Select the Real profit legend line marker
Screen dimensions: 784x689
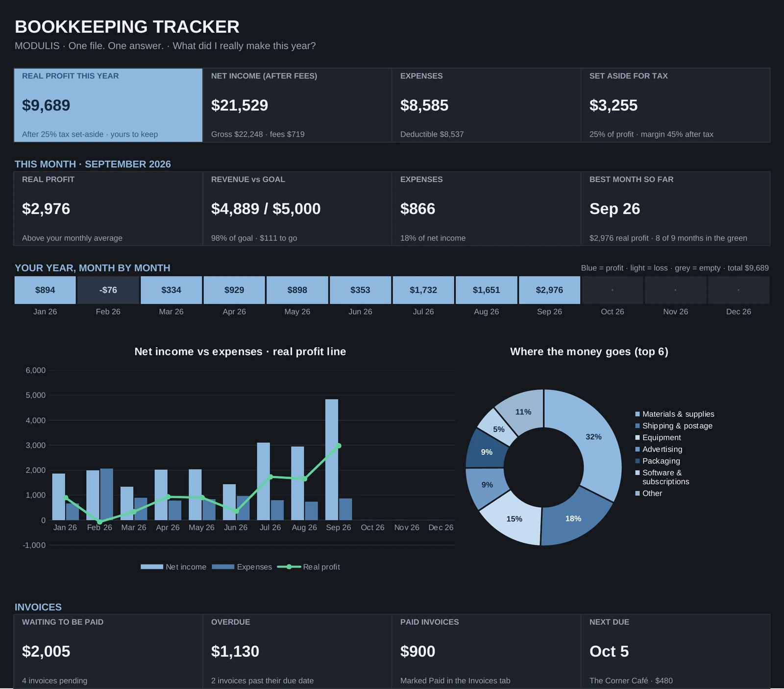coord(289,567)
